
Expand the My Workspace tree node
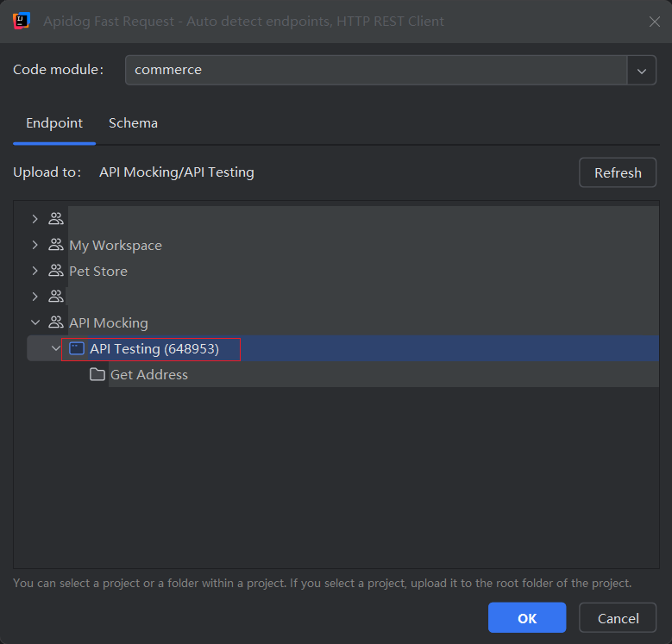tap(35, 245)
